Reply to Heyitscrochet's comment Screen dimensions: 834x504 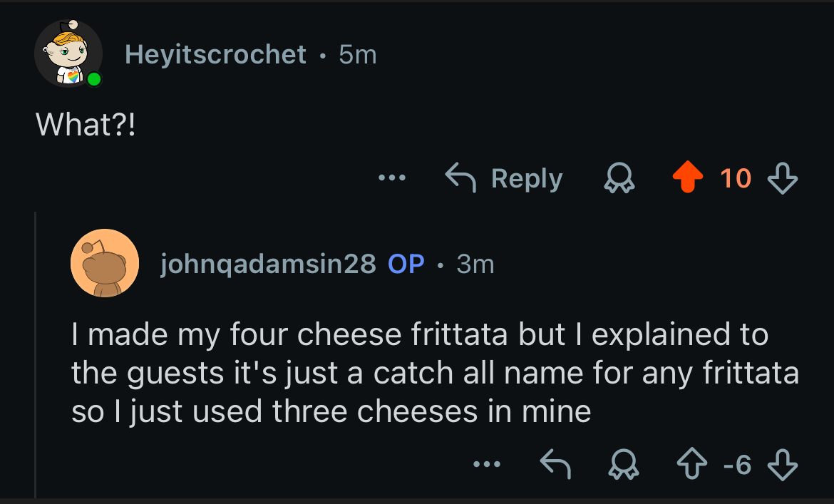coord(504,178)
